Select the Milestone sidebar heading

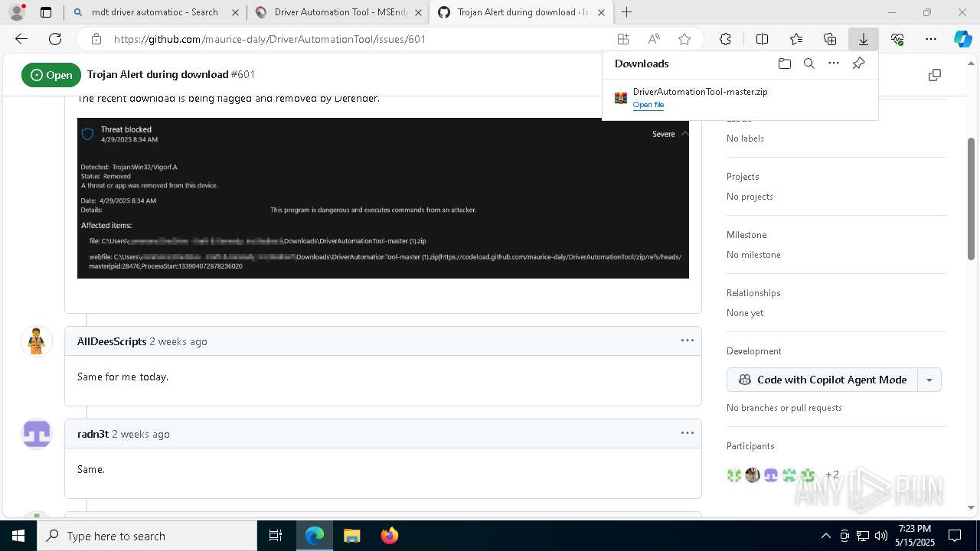click(746, 235)
